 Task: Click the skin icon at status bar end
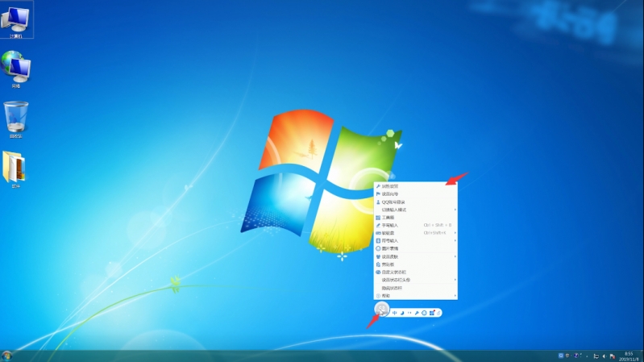438,313
